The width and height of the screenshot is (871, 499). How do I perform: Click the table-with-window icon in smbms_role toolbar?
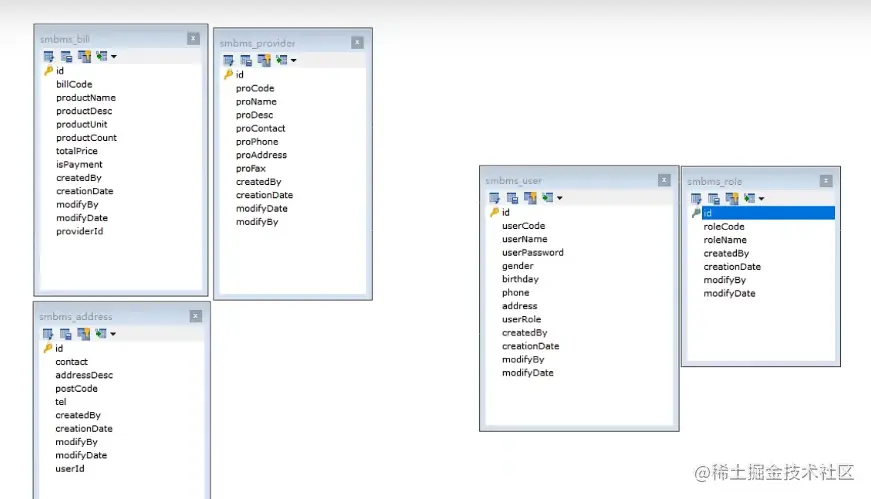[714, 198]
